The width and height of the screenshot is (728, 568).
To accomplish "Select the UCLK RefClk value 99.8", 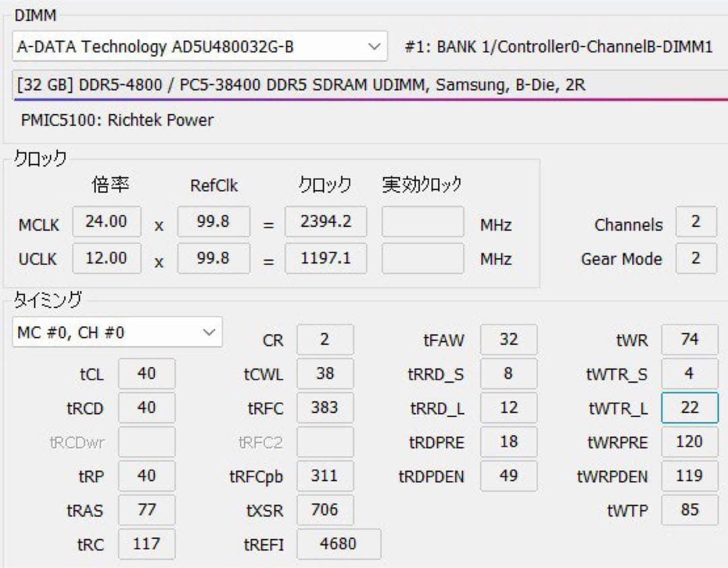I will pos(214,258).
